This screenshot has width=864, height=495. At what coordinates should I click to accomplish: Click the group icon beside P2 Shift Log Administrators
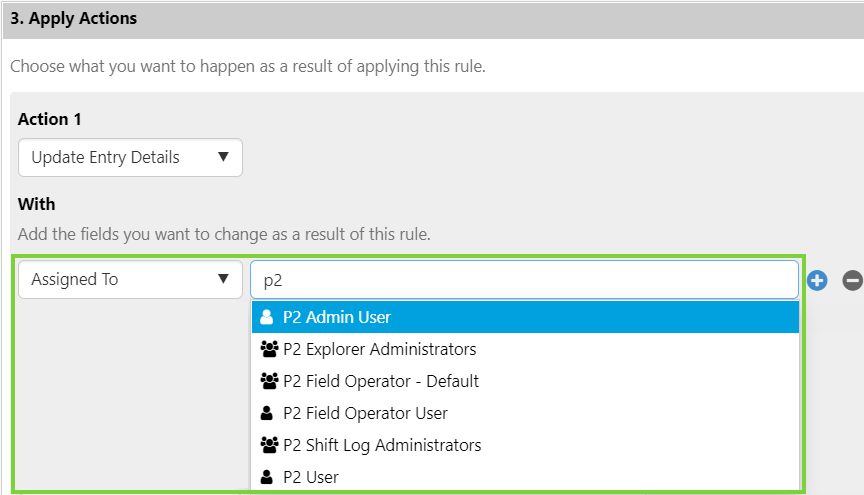coord(268,445)
